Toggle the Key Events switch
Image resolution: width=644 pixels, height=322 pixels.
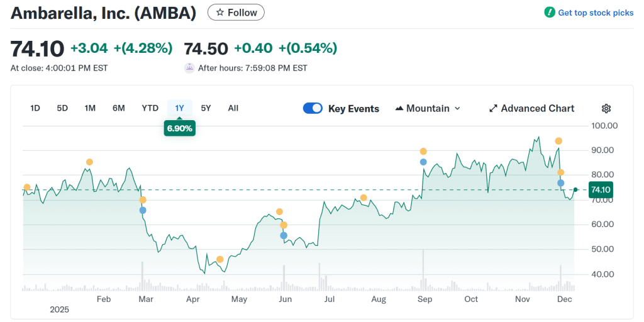tap(313, 108)
